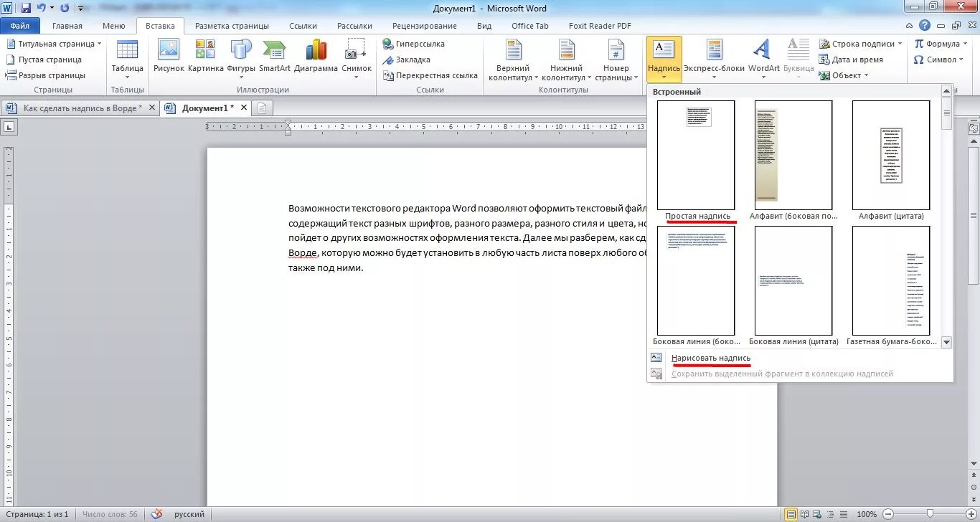Screen dimensions: 980x522
Task: Insert a SmartArt graphic
Action: coord(275,57)
